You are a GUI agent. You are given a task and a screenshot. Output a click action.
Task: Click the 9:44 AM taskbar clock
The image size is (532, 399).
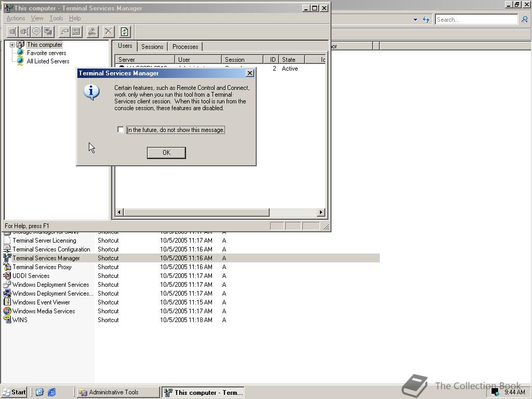[515, 392]
